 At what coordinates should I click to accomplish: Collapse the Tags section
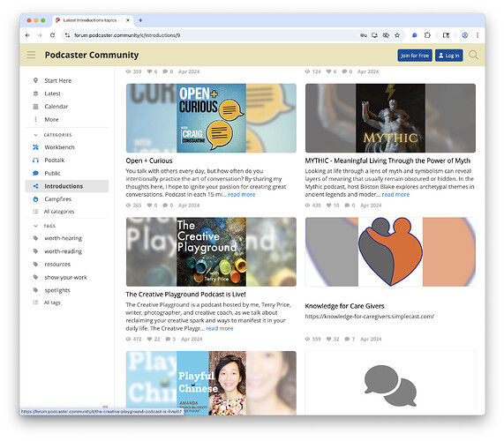point(35,226)
